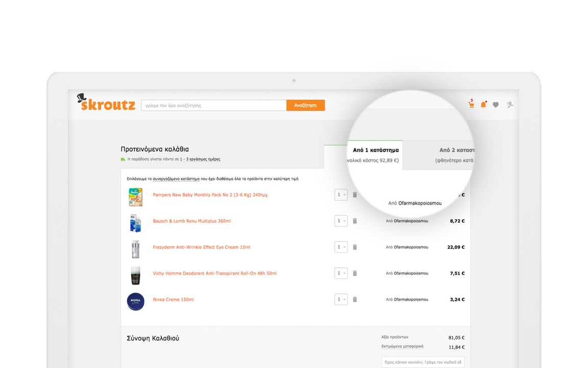Screen dimensions: 588x368
Task: Click 'Αξία προϊόντων' label
Action: point(395,337)
